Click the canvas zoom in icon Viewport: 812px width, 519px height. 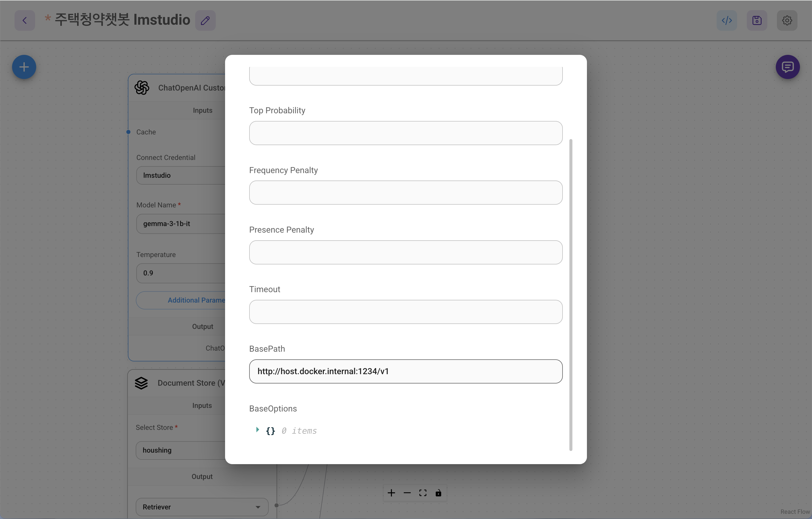(x=391, y=493)
